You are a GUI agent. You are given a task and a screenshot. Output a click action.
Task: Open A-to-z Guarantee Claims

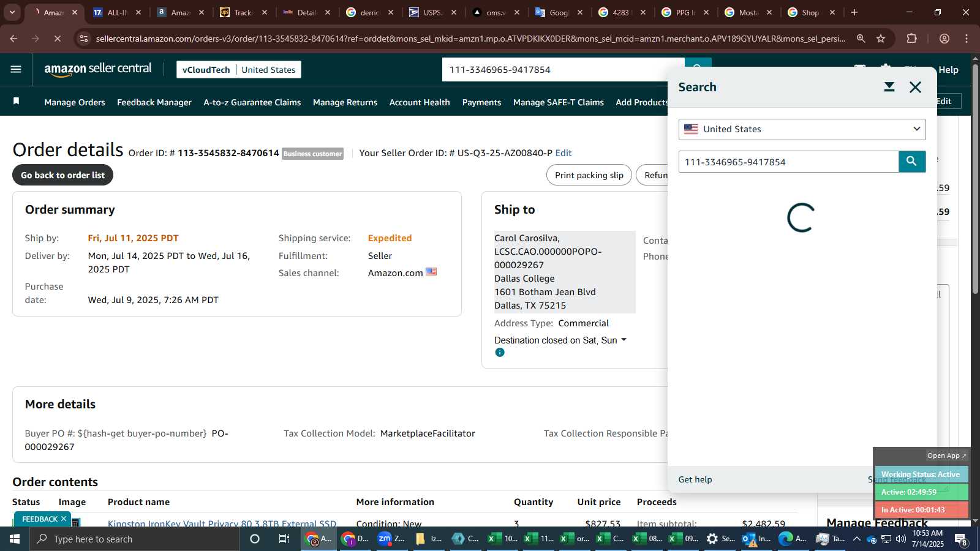tap(252, 102)
